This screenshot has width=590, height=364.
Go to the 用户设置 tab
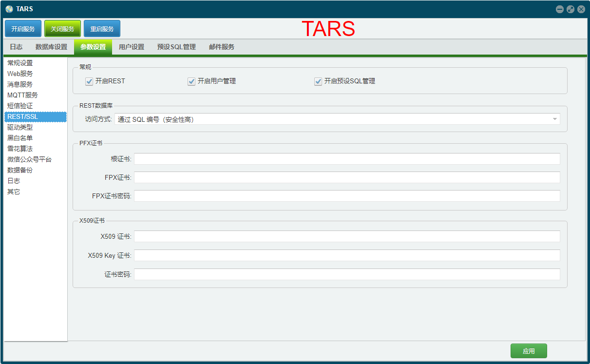132,47
